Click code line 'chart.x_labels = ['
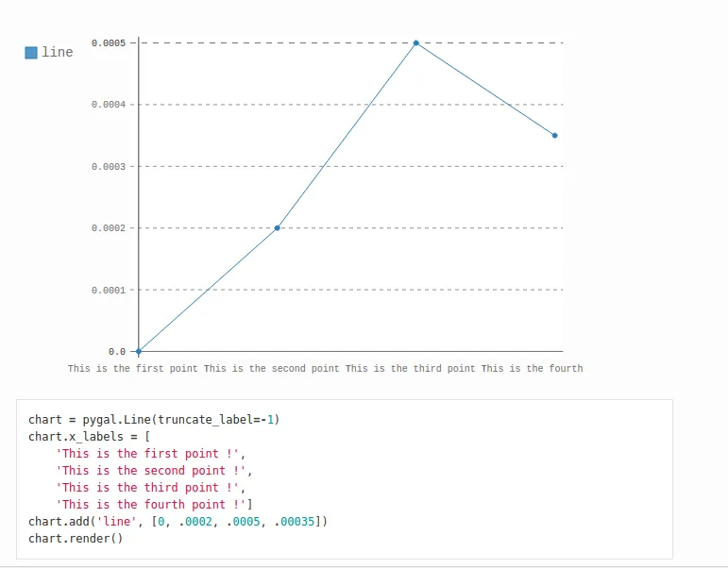 (x=89, y=437)
